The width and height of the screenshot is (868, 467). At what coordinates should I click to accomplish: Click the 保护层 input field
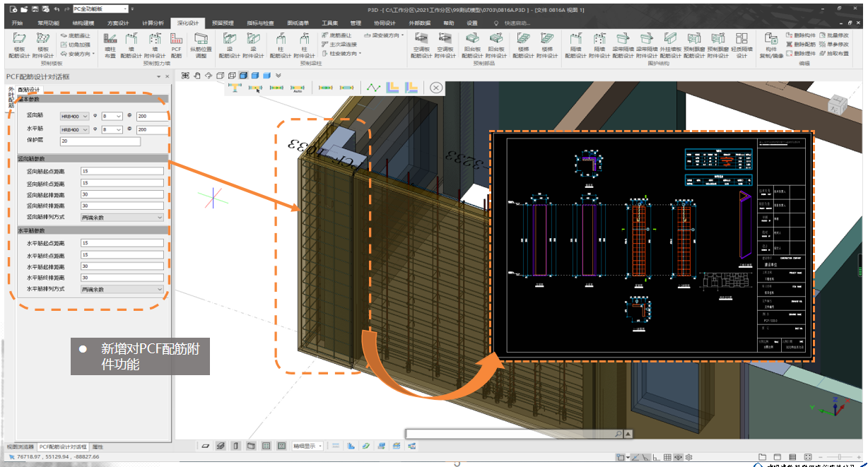(x=100, y=141)
